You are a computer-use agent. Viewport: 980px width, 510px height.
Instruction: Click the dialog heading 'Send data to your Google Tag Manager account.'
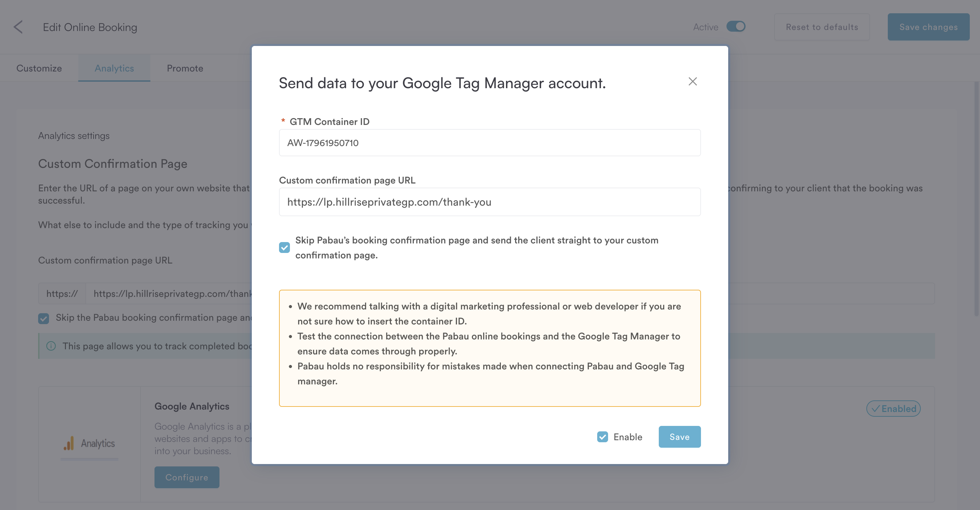coord(442,83)
